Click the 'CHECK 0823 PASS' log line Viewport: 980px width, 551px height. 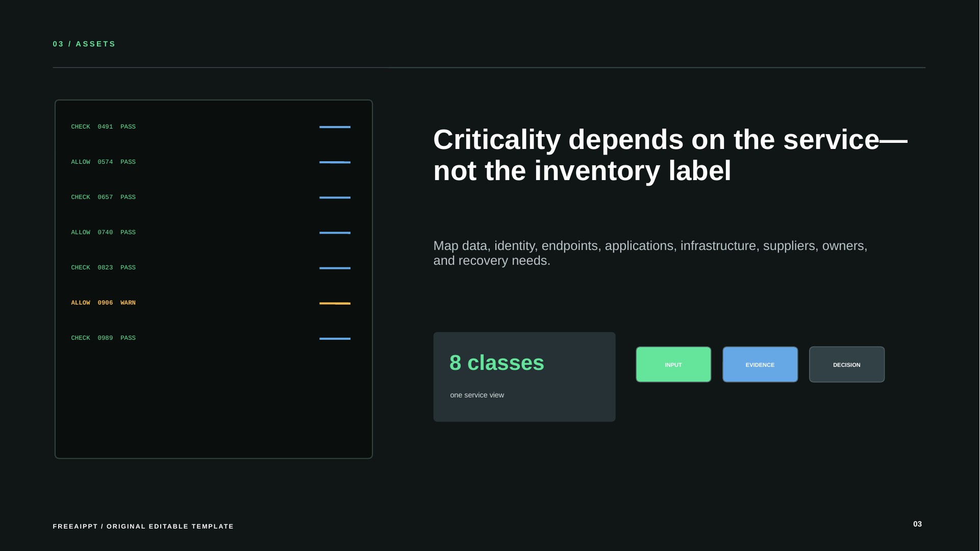click(104, 267)
